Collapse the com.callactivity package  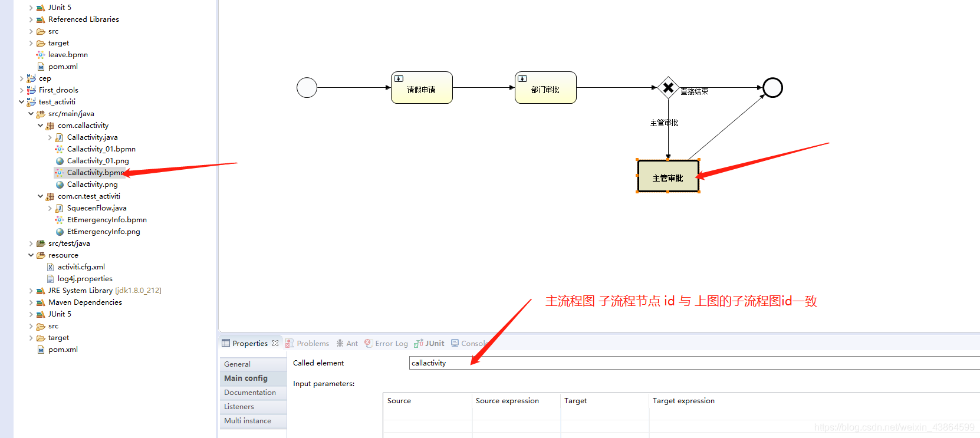click(41, 126)
